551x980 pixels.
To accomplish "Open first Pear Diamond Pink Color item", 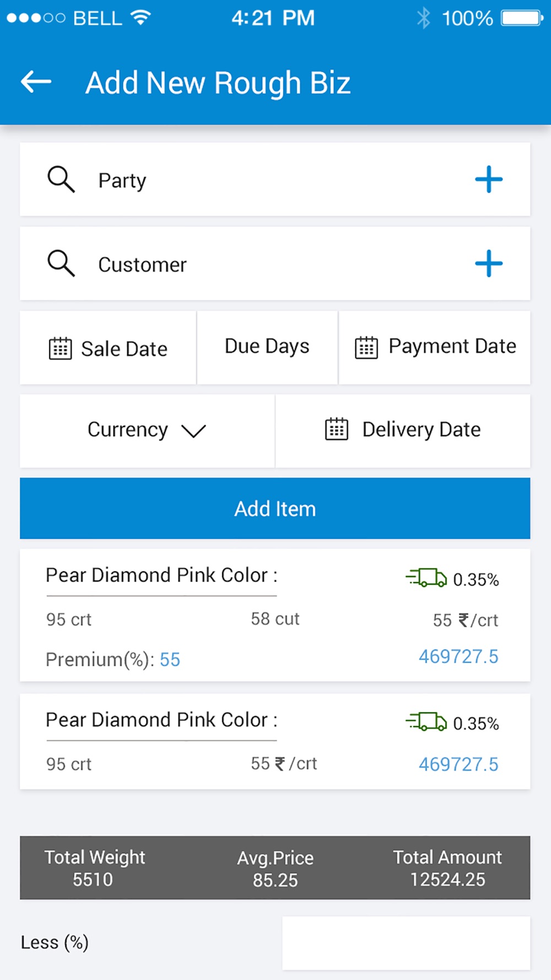I will click(x=275, y=615).
